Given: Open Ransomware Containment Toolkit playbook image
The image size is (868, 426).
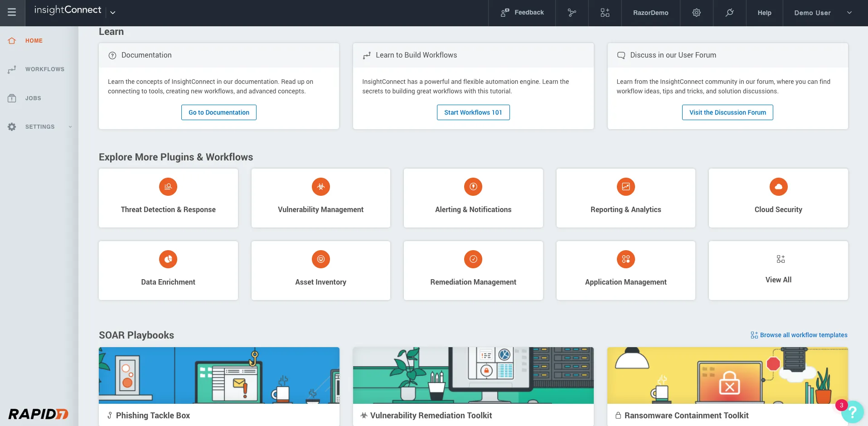Looking at the screenshot, I should click(x=727, y=375).
